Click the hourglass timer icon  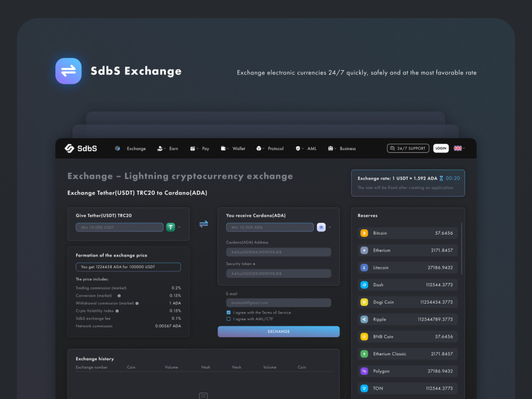442,178
